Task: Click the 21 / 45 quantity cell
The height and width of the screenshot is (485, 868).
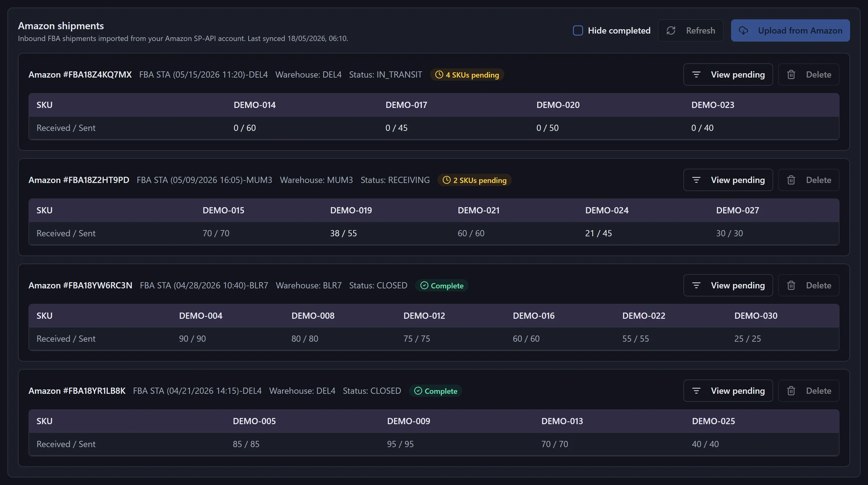Action: pyautogui.click(x=599, y=233)
